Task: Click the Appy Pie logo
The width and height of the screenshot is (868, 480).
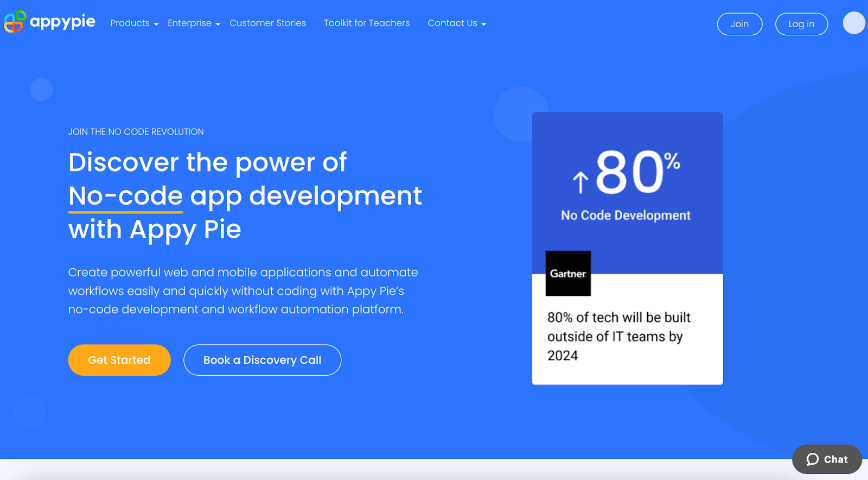Action: (49, 22)
